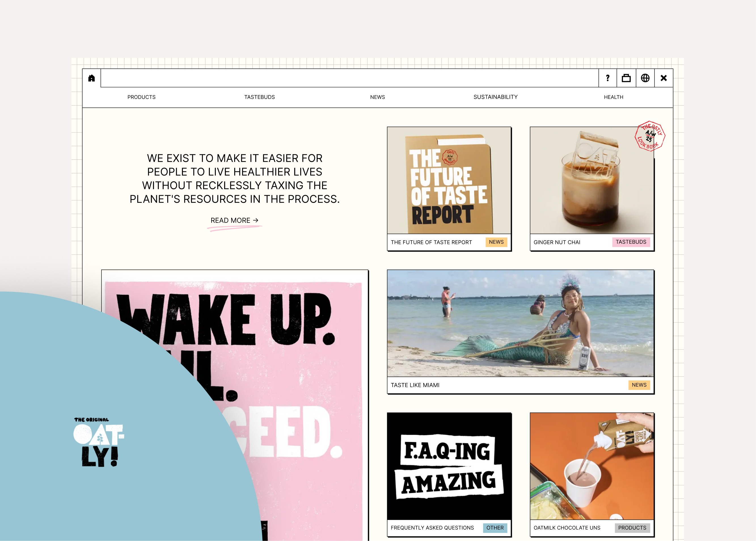Screen dimensions: 756x541
Task: Open the Tastebuds menu item
Action: (259, 97)
